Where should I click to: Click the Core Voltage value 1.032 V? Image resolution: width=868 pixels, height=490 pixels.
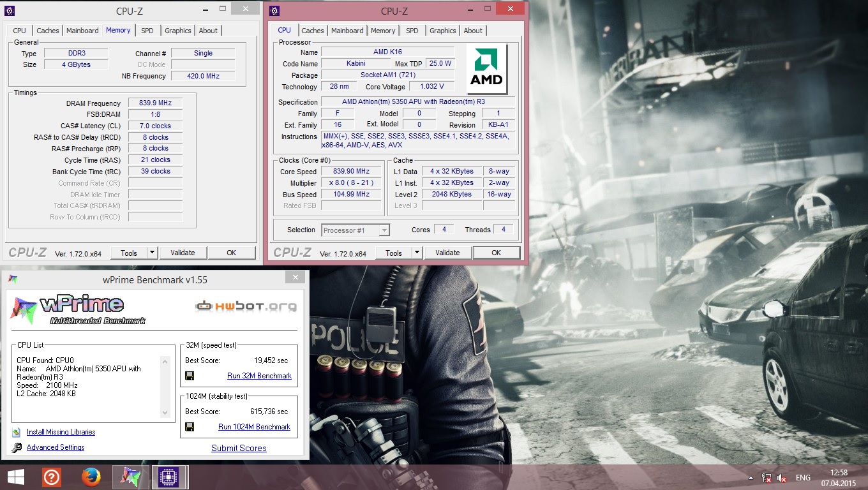432,86
